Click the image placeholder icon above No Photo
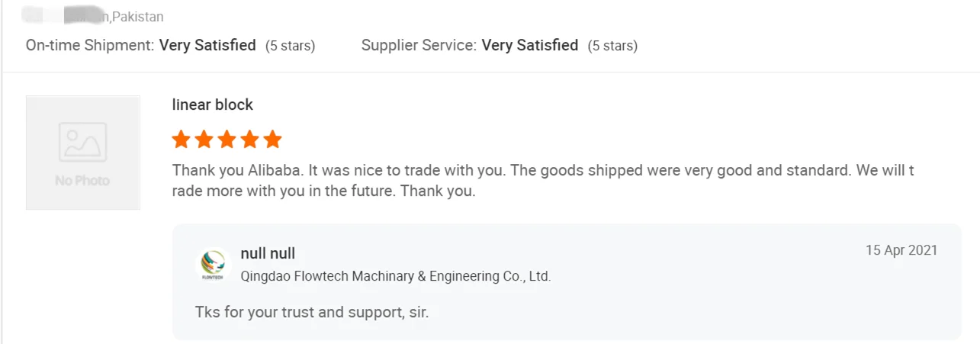 click(82, 142)
